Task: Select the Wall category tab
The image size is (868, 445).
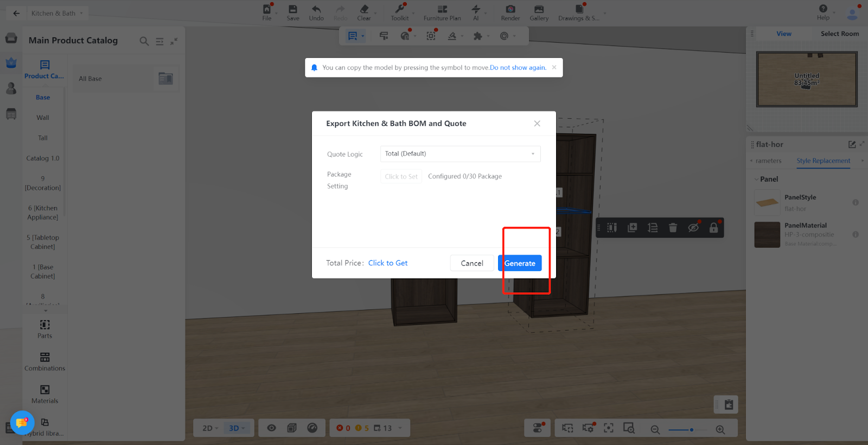Action: pyautogui.click(x=43, y=118)
